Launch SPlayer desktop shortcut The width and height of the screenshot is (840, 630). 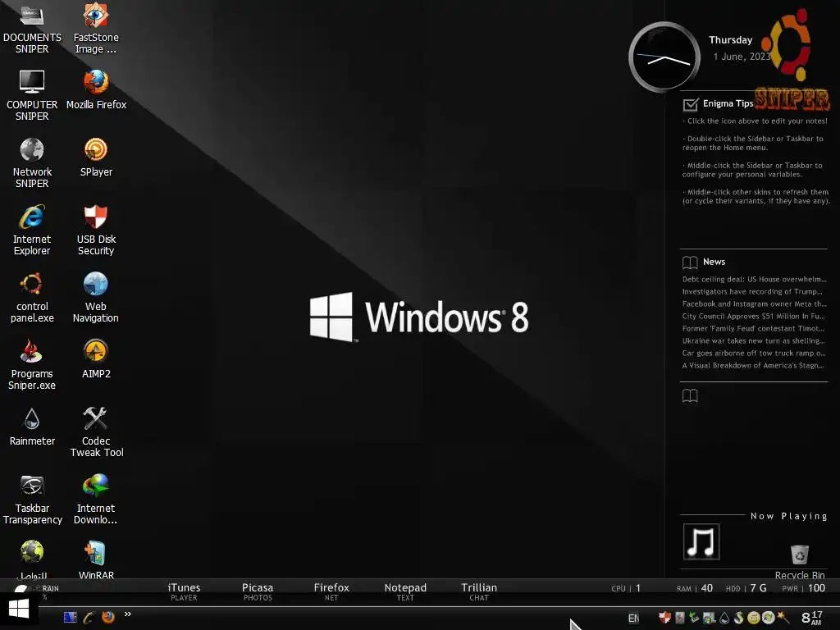(96, 157)
